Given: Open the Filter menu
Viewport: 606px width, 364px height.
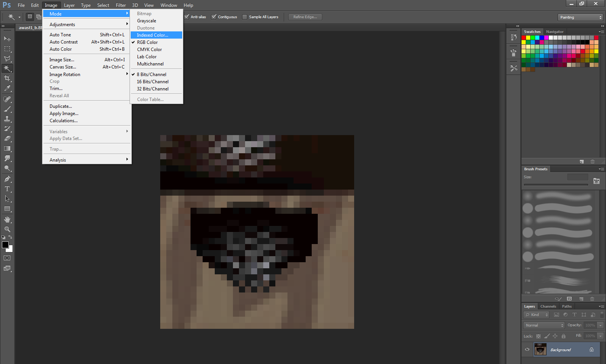Looking at the screenshot, I should pyautogui.click(x=121, y=5).
